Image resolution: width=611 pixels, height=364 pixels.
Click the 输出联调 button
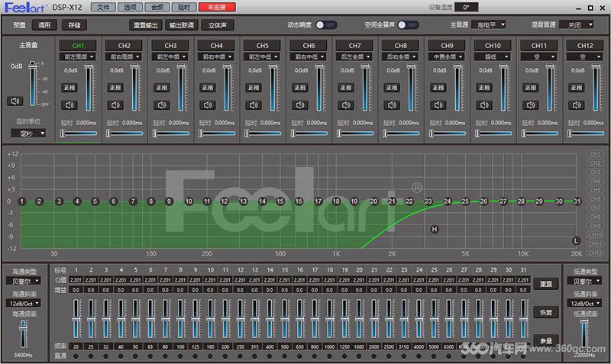(x=181, y=25)
